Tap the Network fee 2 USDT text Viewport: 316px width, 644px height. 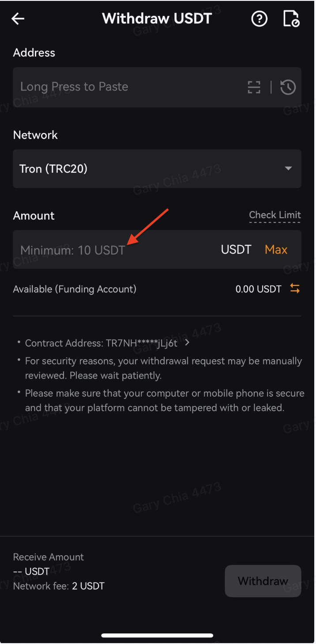59,586
